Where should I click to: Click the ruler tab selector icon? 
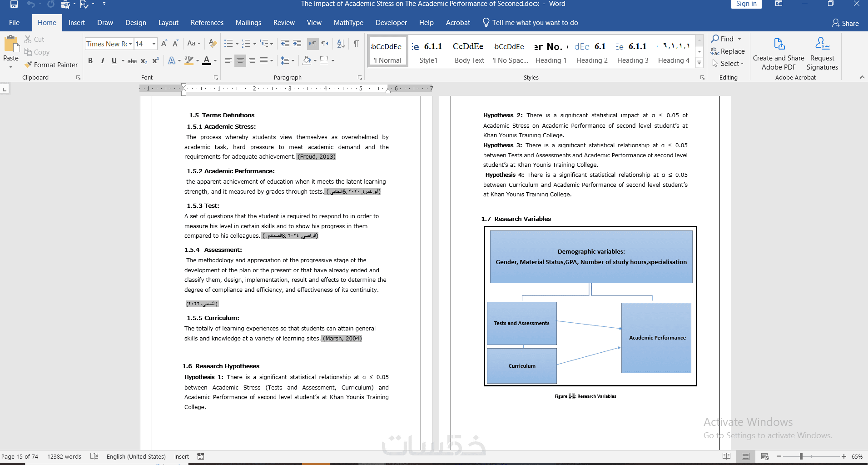coord(5,89)
